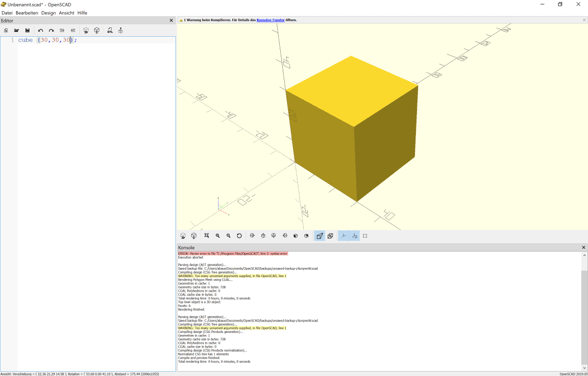The height and width of the screenshot is (376, 588).
Task: Click the View All icon in the viewport toolbar
Action: [x=207, y=235]
